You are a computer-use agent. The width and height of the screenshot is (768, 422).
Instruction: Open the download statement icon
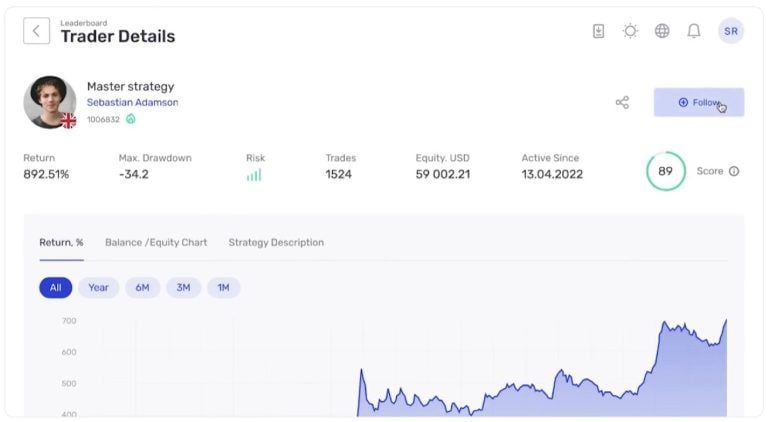(598, 31)
